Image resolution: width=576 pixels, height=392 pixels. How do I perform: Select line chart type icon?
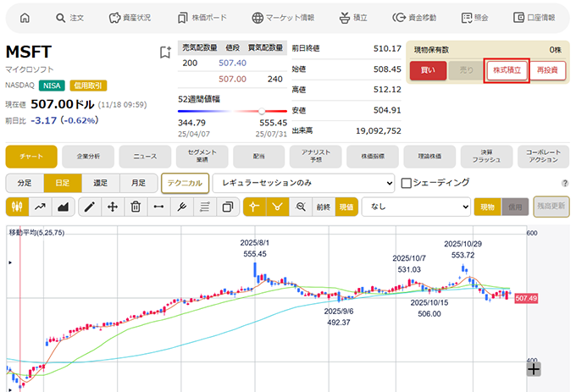[x=40, y=207]
